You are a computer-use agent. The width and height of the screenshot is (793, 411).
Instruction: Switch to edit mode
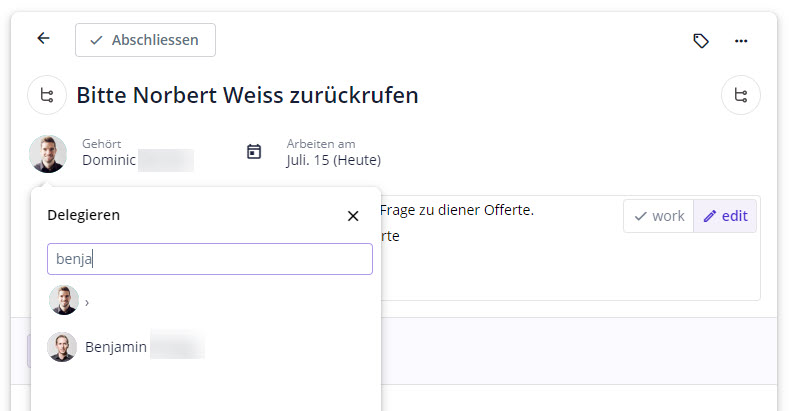coord(725,216)
